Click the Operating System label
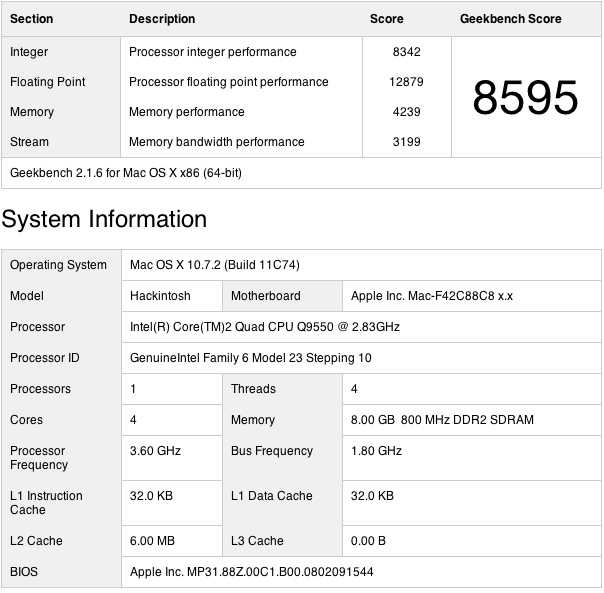The width and height of the screenshot is (604, 593). (x=58, y=265)
